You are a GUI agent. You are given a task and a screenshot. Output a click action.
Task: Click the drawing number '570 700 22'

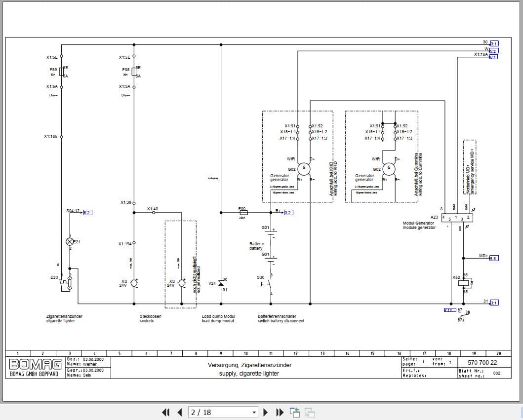click(x=483, y=363)
